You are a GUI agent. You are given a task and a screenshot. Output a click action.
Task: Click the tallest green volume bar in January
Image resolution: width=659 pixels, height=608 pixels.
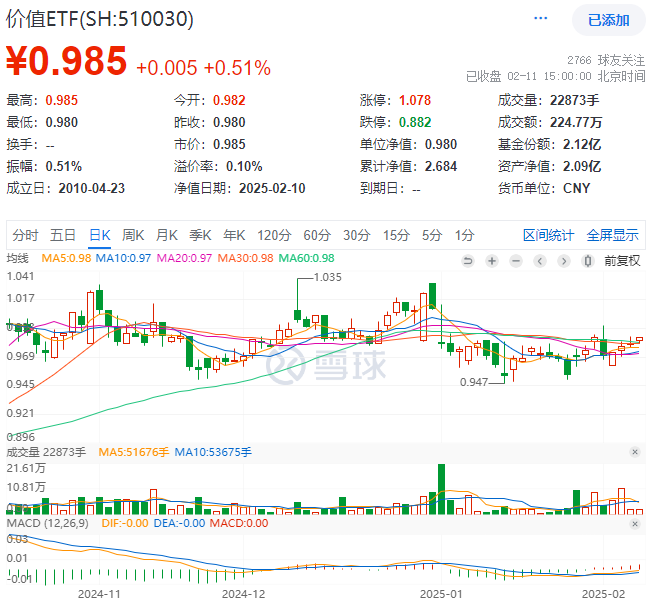[x=441, y=489]
